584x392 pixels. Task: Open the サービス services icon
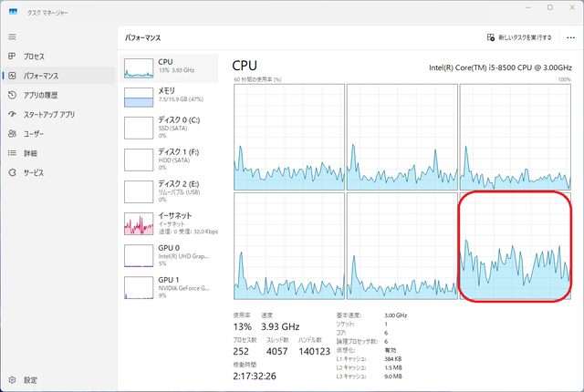[x=12, y=172]
